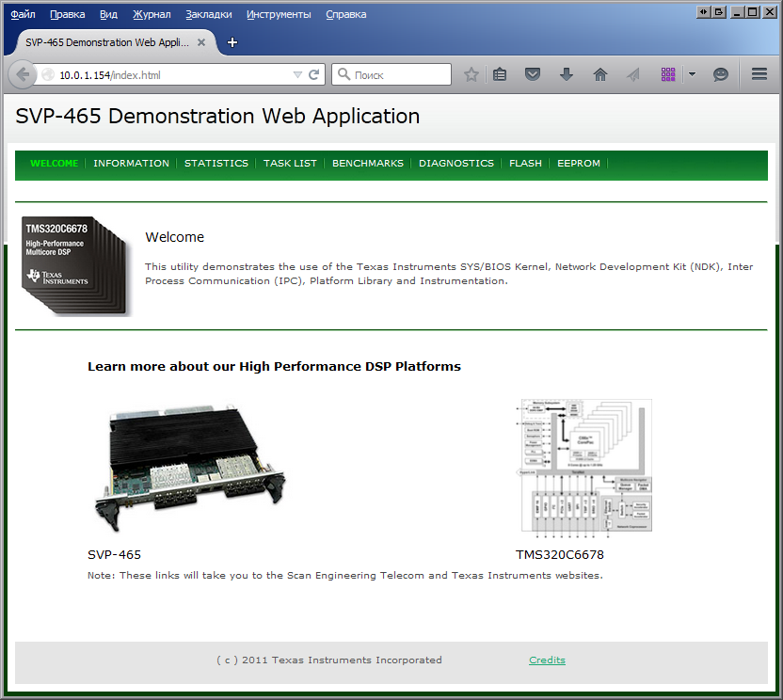783x700 pixels.
Task: Expand the URL history dropdown arrow
Action: tap(297, 74)
